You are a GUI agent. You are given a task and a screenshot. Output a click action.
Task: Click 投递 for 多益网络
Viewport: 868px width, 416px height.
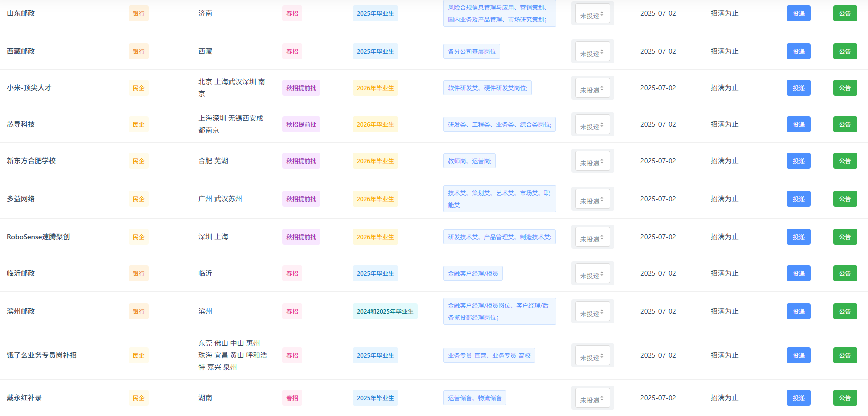click(798, 199)
